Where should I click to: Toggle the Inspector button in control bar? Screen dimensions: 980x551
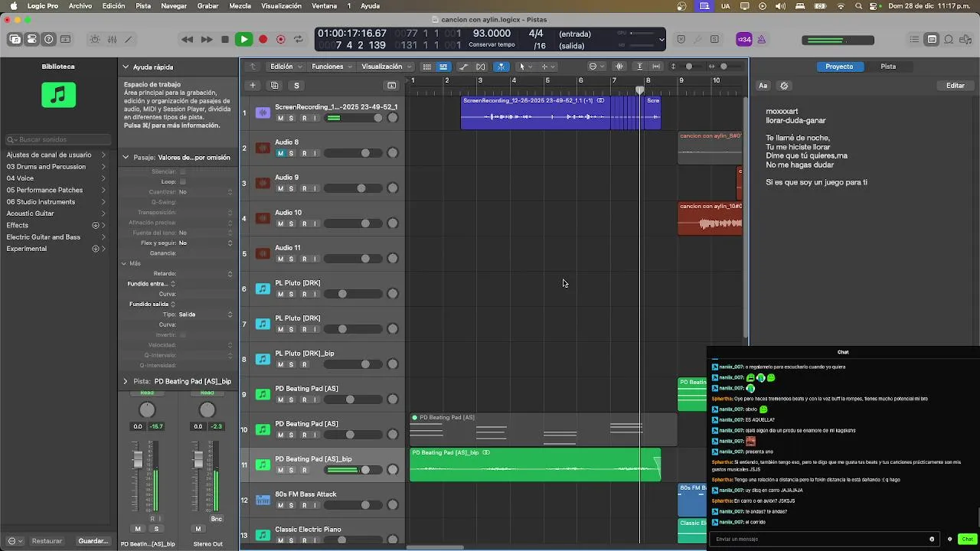point(31,39)
